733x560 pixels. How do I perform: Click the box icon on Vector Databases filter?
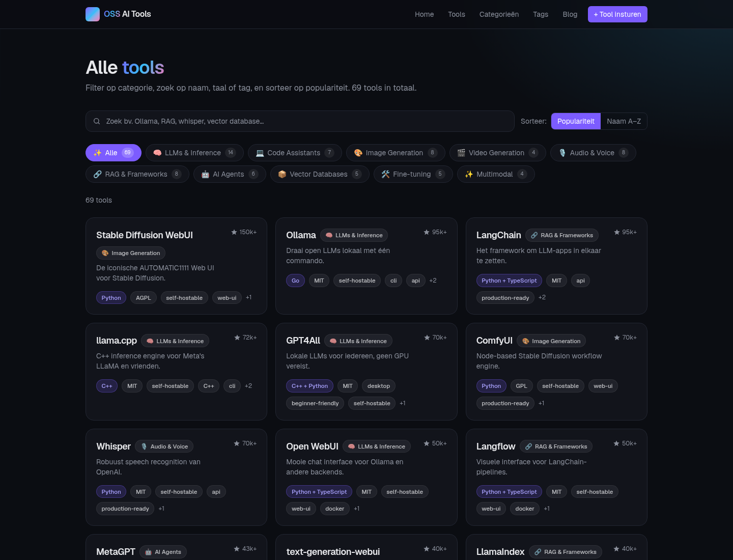click(x=282, y=174)
